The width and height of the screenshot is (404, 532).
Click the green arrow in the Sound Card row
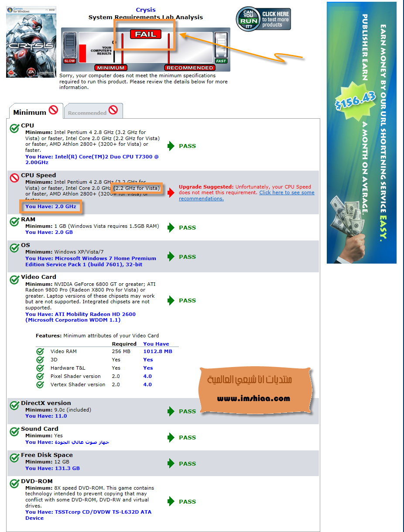[171, 437]
